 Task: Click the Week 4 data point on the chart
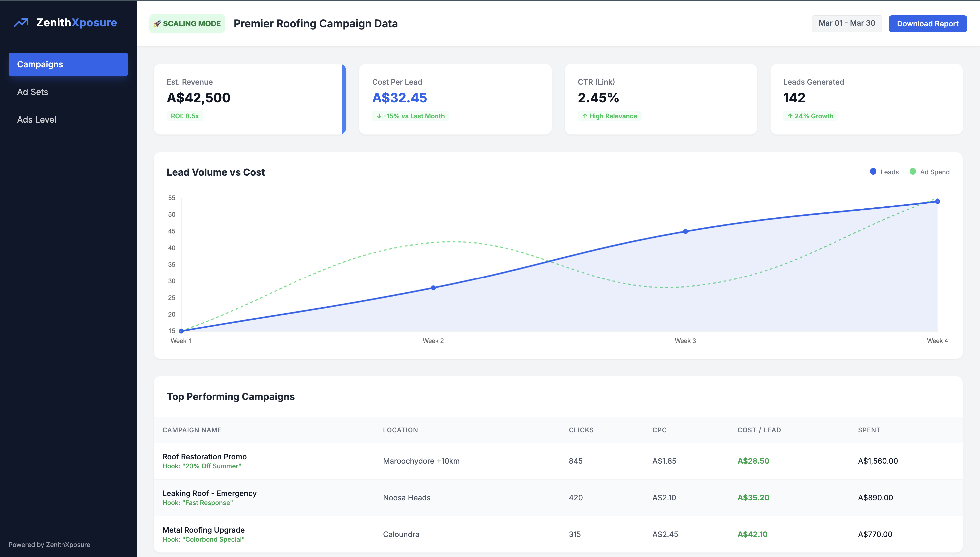pyautogui.click(x=937, y=201)
